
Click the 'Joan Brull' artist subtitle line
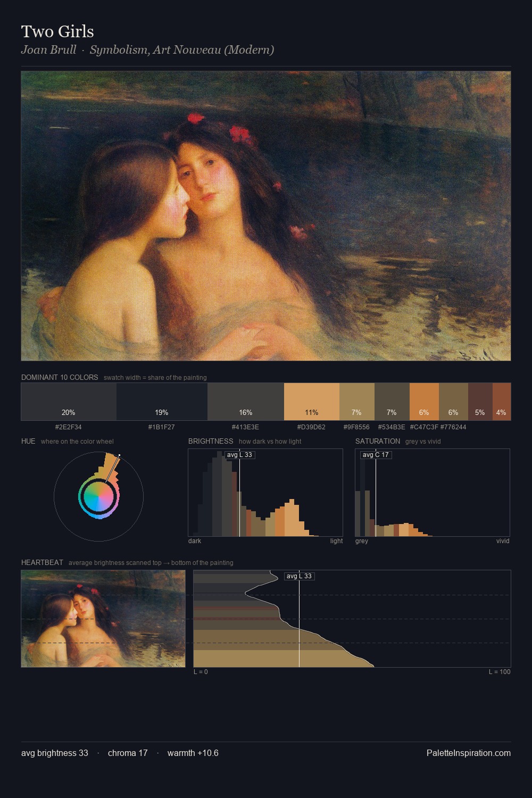(147, 50)
